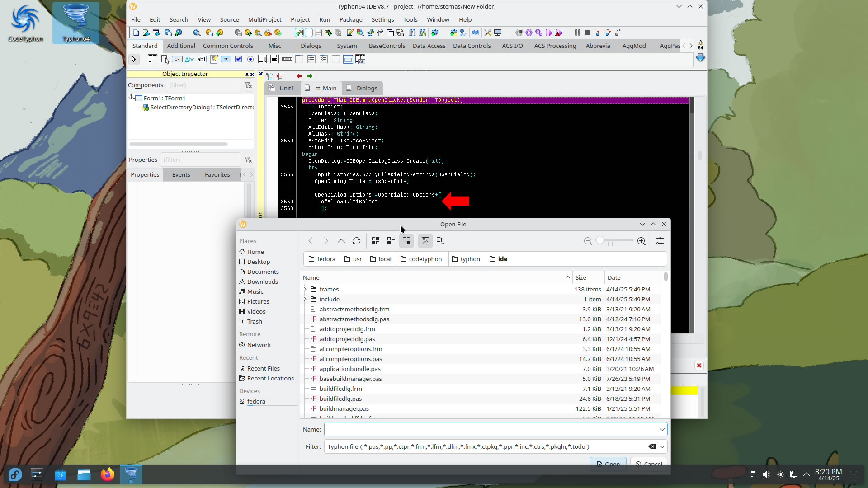Open the Filter dropdown arrow
Screen dimensions: 868x488
[x=662, y=446]
